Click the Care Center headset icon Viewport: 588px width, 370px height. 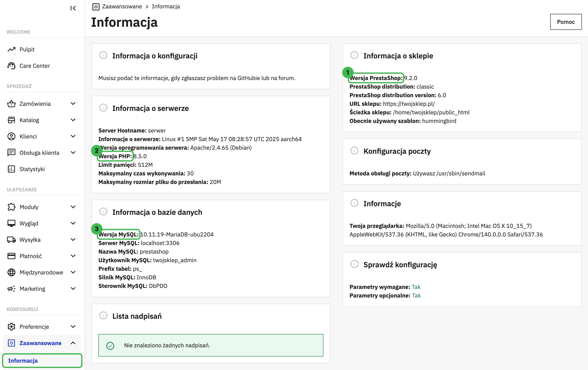click(x=11, y=66)
